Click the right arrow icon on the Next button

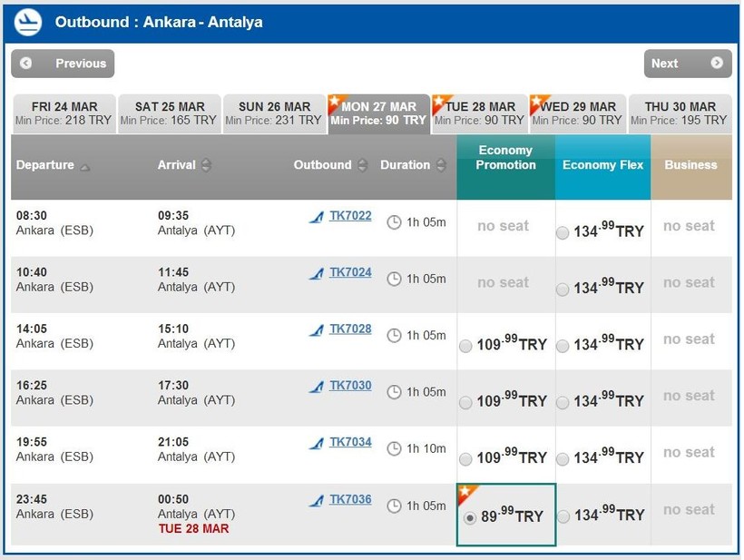pos(717,64)
